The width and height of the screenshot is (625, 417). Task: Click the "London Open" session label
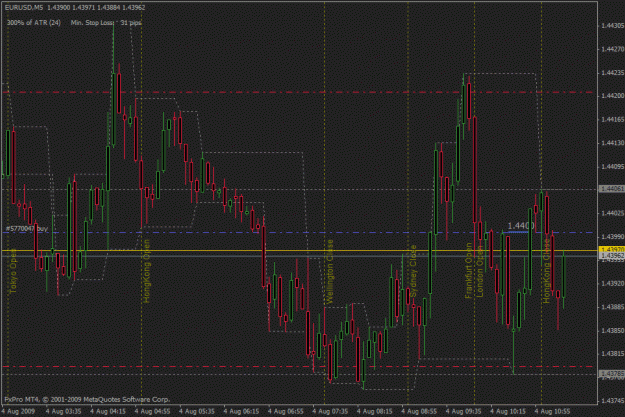coord(480,271)
